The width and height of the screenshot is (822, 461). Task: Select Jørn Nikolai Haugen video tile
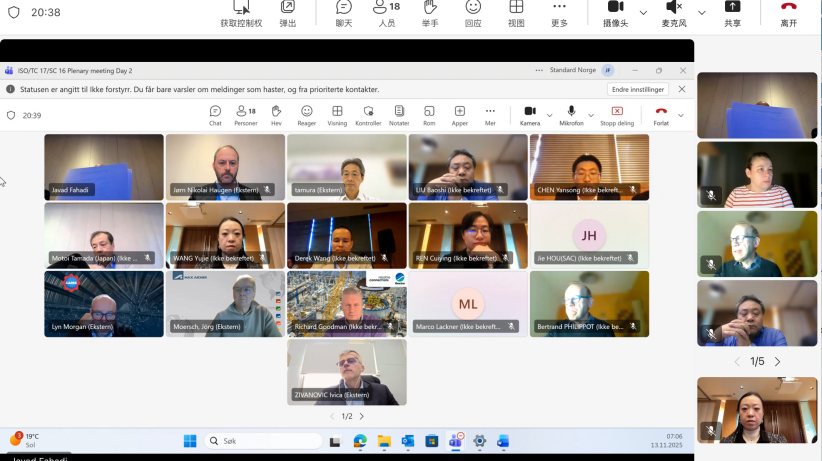click(225, 167)
